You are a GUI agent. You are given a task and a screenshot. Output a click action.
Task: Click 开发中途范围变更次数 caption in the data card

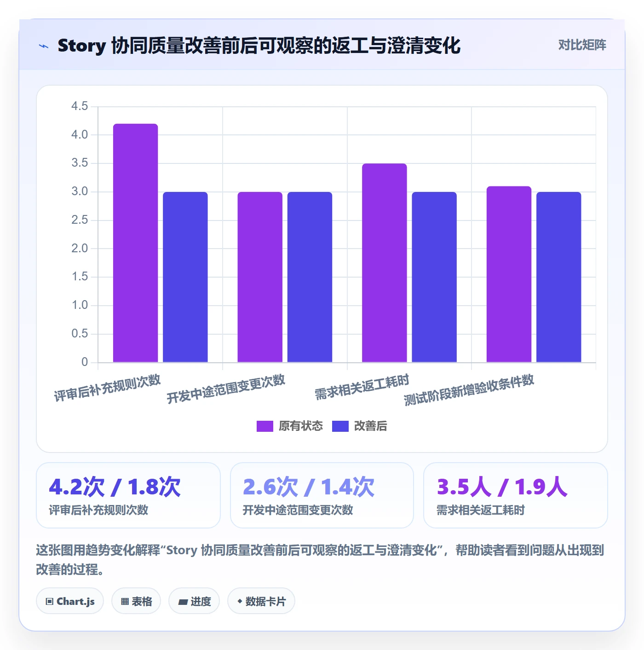click(x=298, y=510)
